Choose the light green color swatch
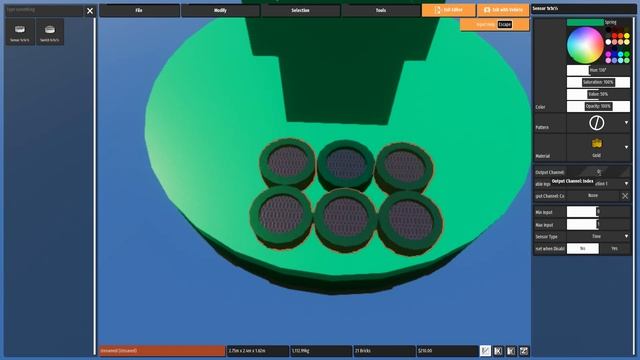The width and height of the screenshot is (640, 360). [x=627, y=60]
